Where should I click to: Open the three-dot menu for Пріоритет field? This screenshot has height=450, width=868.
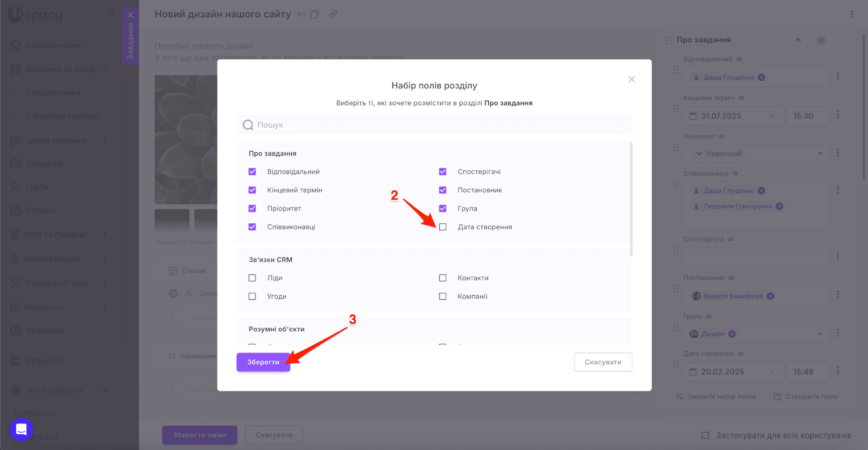[838, 153]
